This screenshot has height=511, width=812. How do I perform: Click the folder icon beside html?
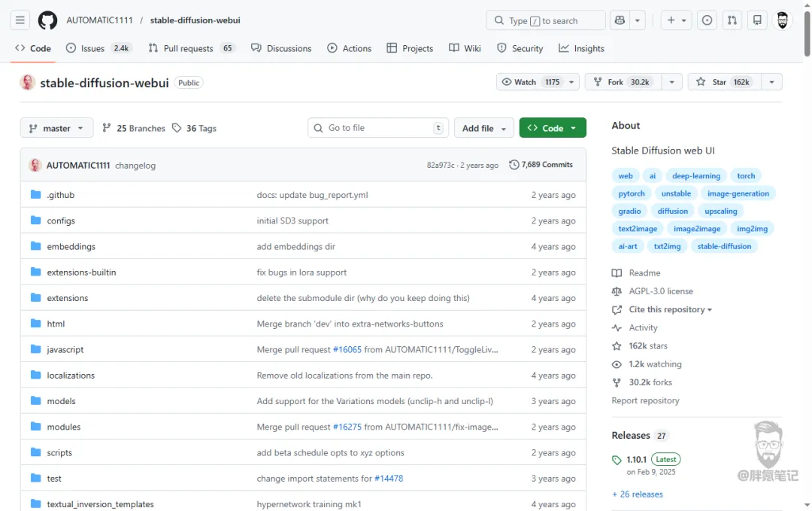tap(36, 324)
